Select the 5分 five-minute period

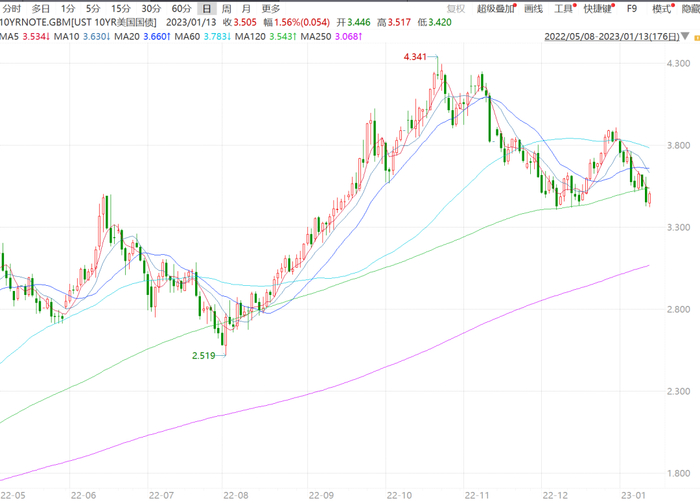click(93, 8)
